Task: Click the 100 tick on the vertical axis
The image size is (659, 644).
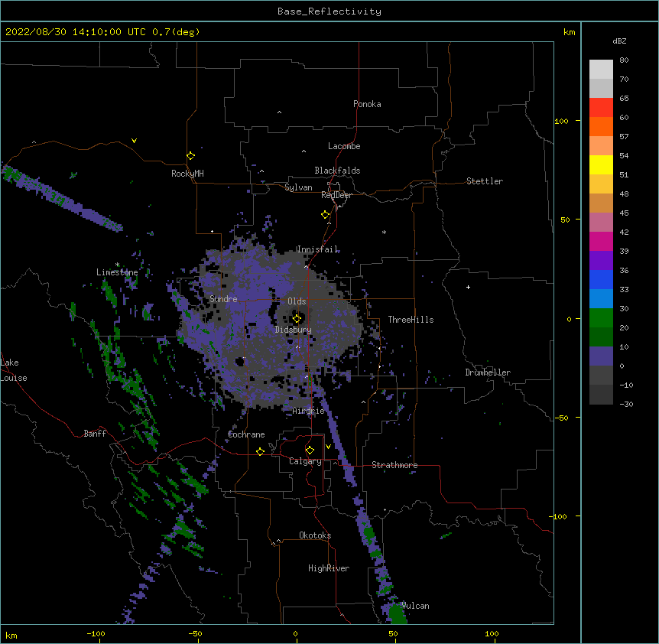Action: 561,121
